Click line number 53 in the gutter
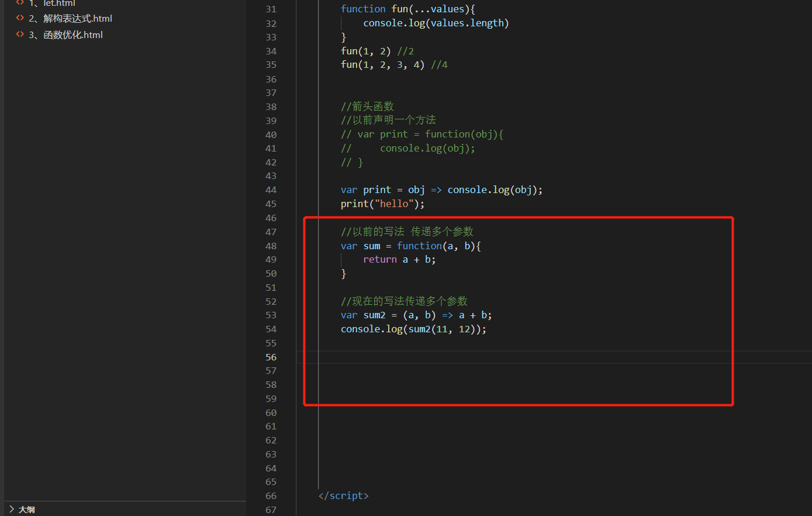Screen dimensions: 812x516 [x=271, y=315]
